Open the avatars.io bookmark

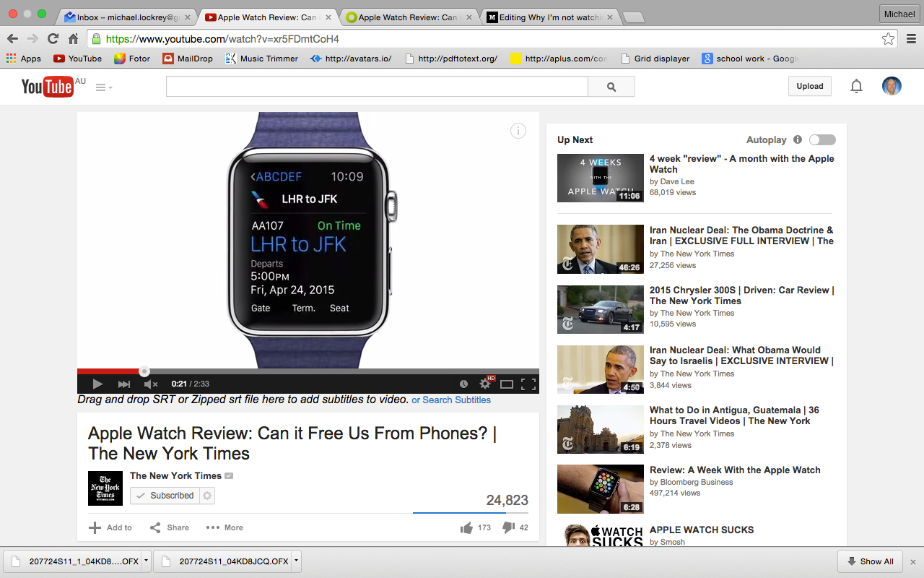point(351,59)
